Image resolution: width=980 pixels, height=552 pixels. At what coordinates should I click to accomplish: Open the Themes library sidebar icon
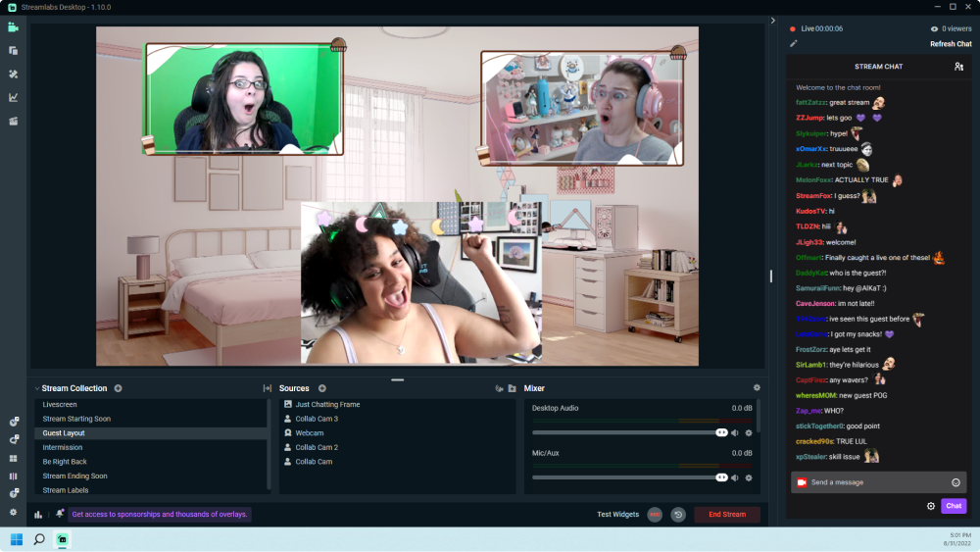pos(13,51)
